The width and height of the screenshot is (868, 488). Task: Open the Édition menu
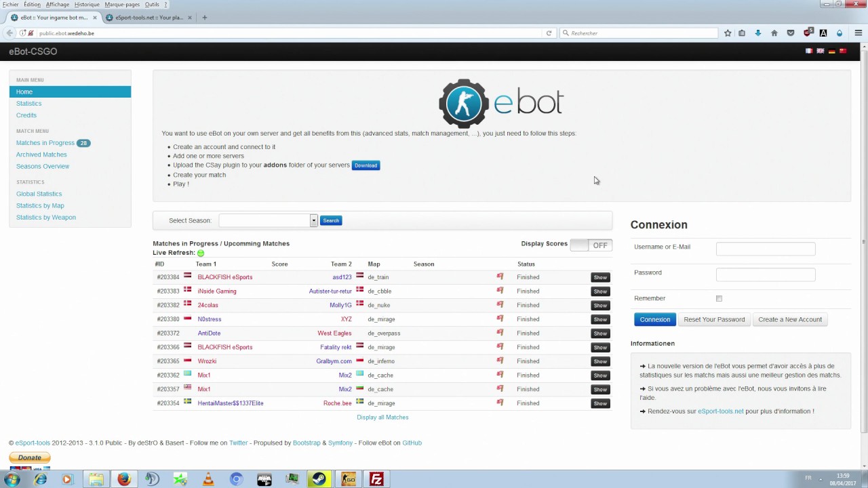32,4
